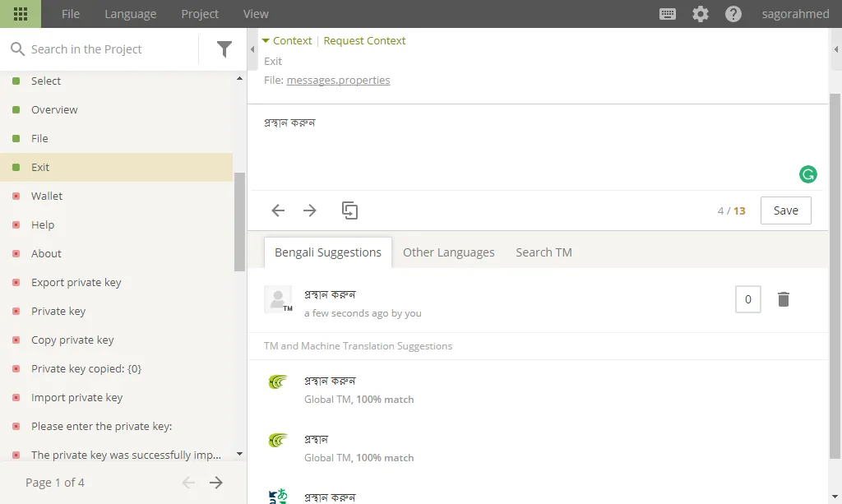Select the Import private key string
Image resolution: width=842 pixels, height=504 pixels.
(116, 398)
